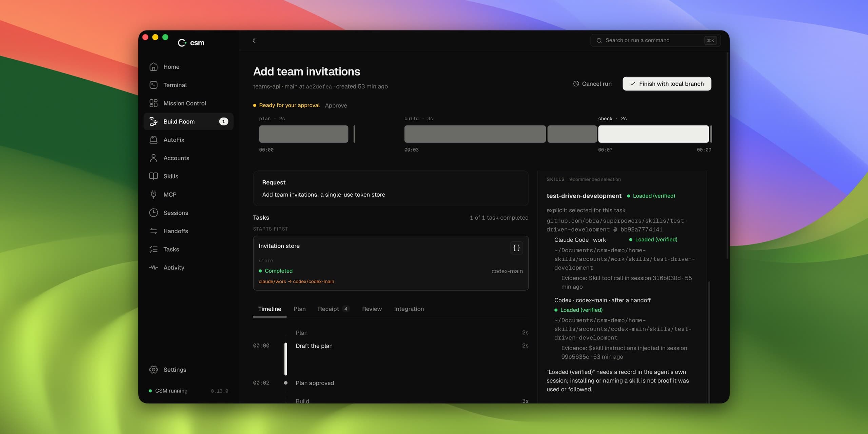
Task: Click the 'Add team invitations' page title
Action: point(307,72)
